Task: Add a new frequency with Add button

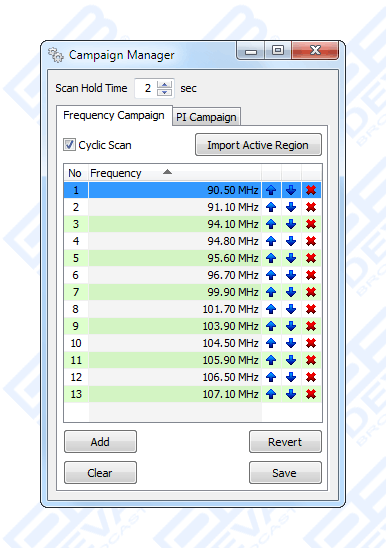Action: coord(100,442)
